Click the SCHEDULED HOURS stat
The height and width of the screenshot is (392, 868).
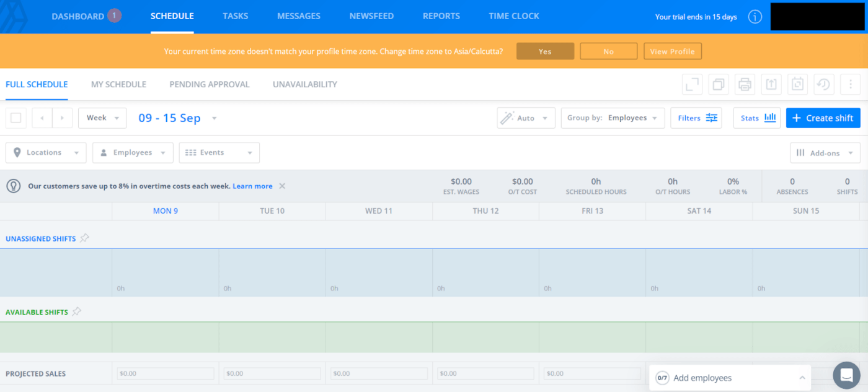coord(596,186)
